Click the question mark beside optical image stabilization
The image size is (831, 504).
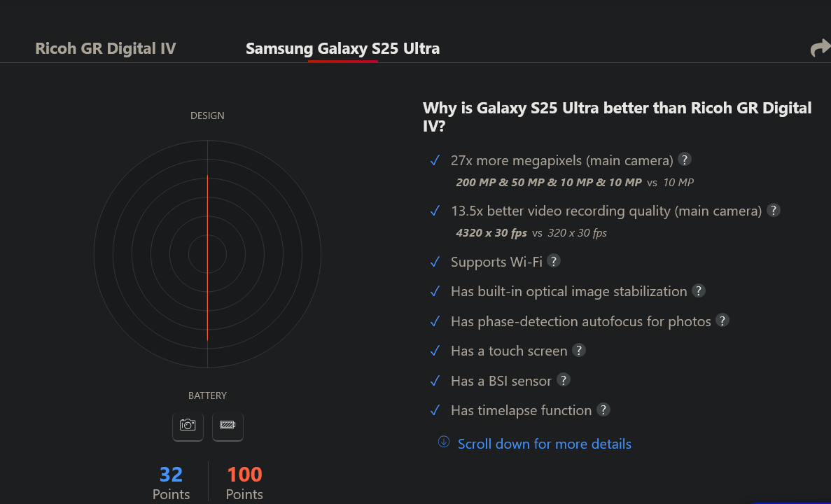tap(699, 290)
